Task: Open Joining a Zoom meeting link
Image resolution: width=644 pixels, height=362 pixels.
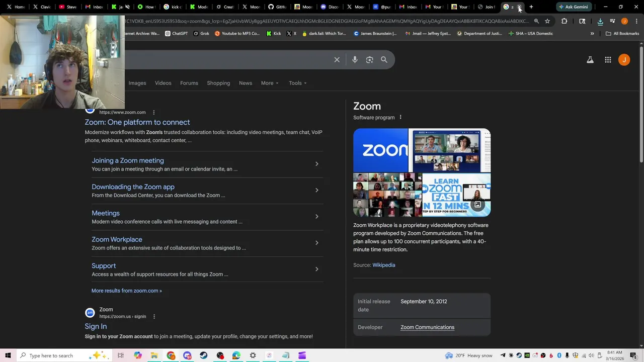Action: coord(128,160)
